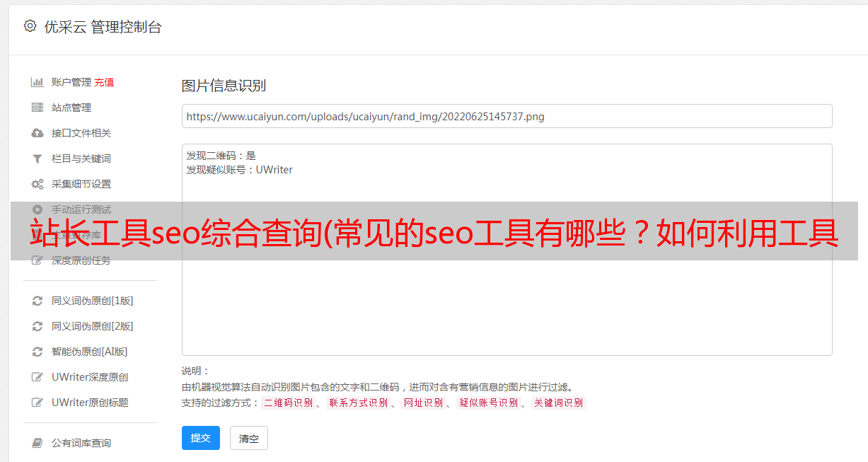This screenshot has height=462, width=868.
Task: Click the 二维码识别 filter tag
Action: click(x=288, y=403)
